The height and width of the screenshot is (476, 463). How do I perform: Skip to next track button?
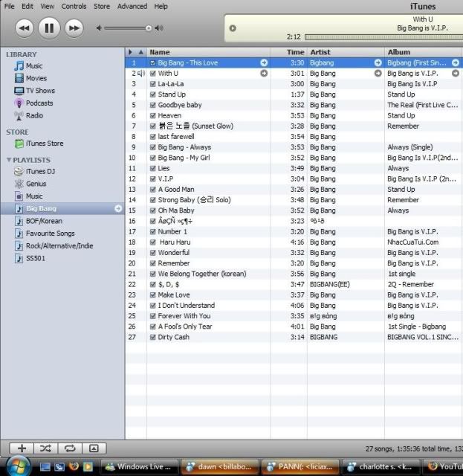tap(73, 28)
